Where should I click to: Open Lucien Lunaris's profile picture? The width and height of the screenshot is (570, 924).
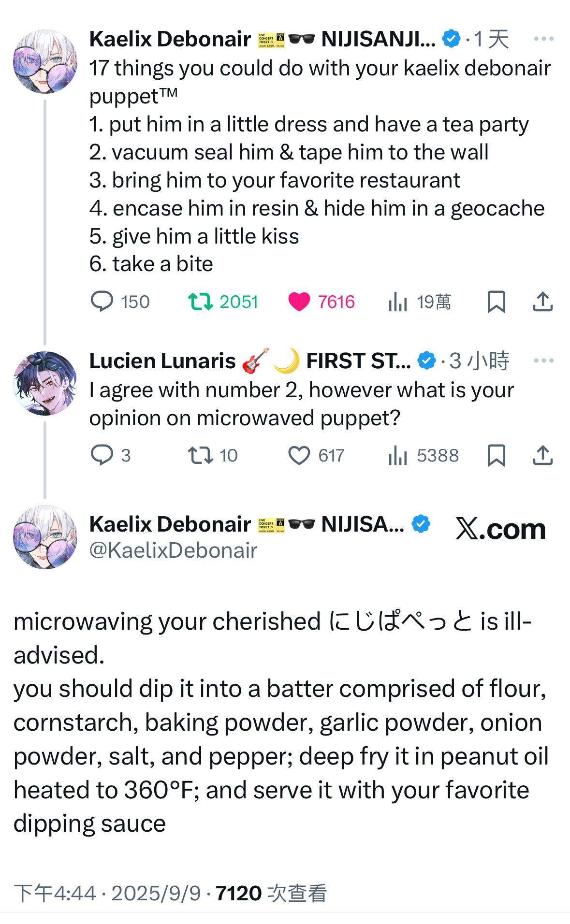(x=45, y=383)
